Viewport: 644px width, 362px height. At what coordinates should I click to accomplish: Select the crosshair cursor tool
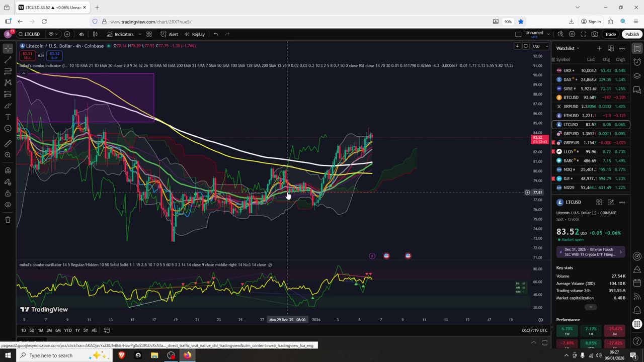[x=8, y=49]
